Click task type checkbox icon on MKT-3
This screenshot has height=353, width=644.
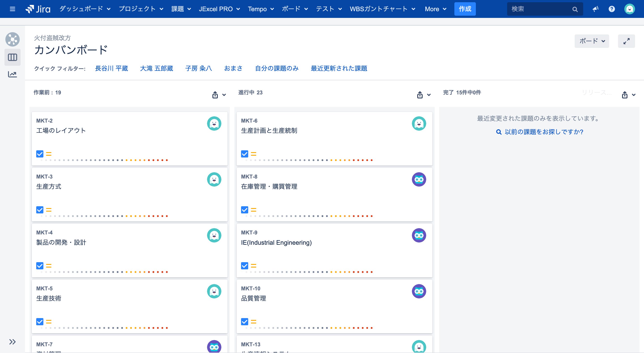pos(40,210)
